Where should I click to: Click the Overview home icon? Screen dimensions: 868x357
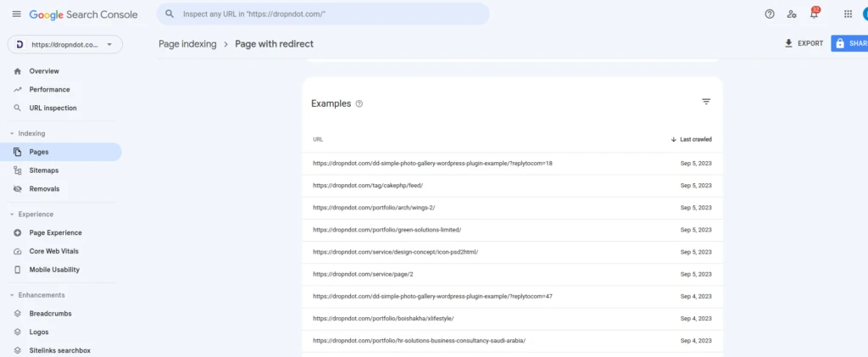[x=17, y=71]
